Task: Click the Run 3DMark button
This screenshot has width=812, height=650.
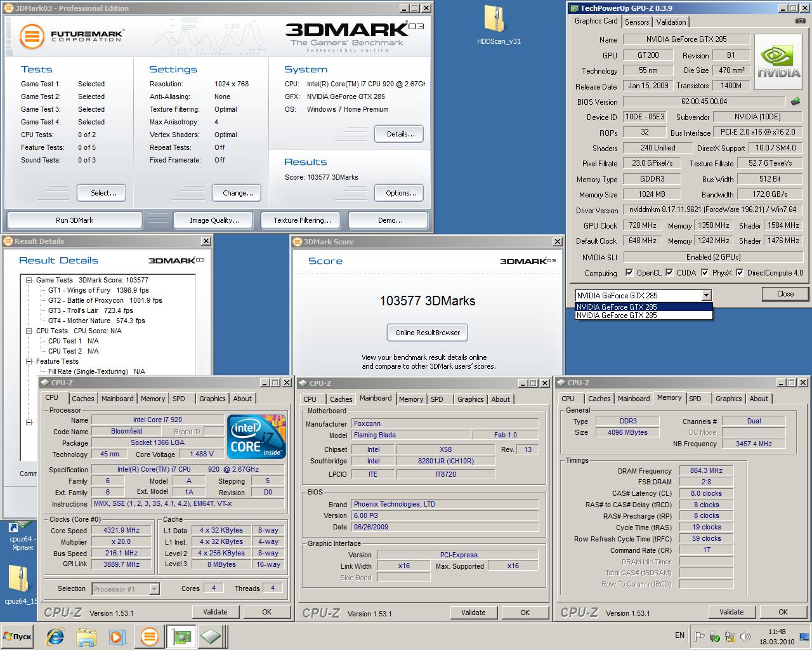Action: point(74,220)
